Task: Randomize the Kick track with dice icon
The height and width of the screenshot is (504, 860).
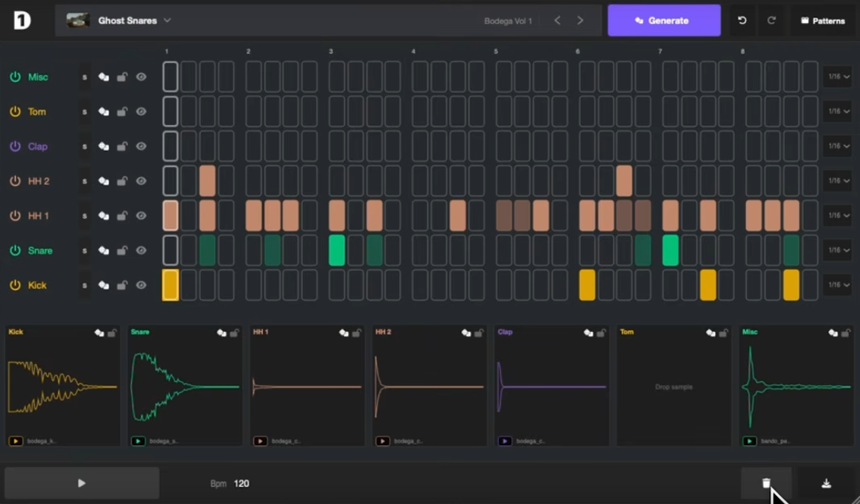Action: pos(103,285)
